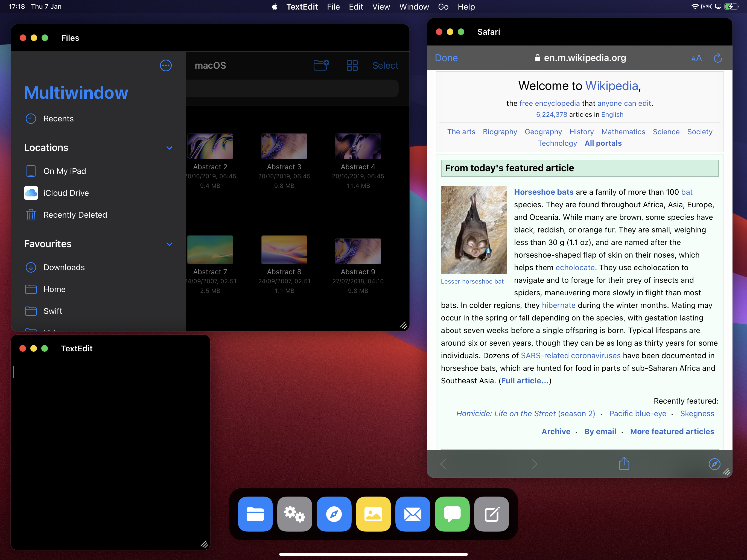This screenshot has height=560, width=747.
Task: Open iCloud Drive location
Action: click(66, 193)
